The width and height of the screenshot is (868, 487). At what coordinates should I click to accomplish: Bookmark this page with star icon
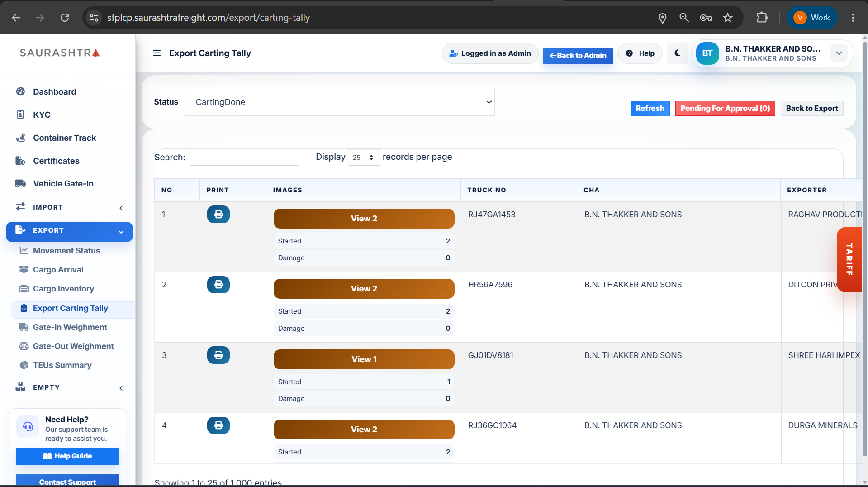(727, 18)
